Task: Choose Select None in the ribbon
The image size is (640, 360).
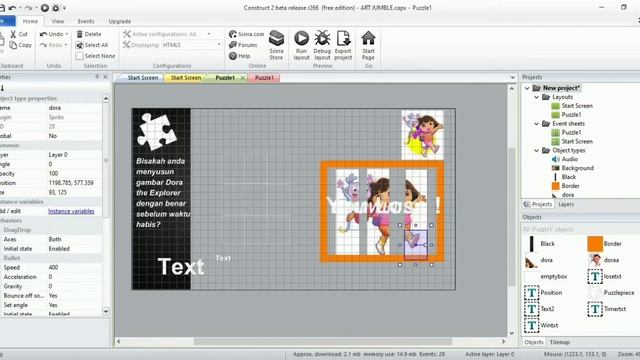Action: [95, 56]
